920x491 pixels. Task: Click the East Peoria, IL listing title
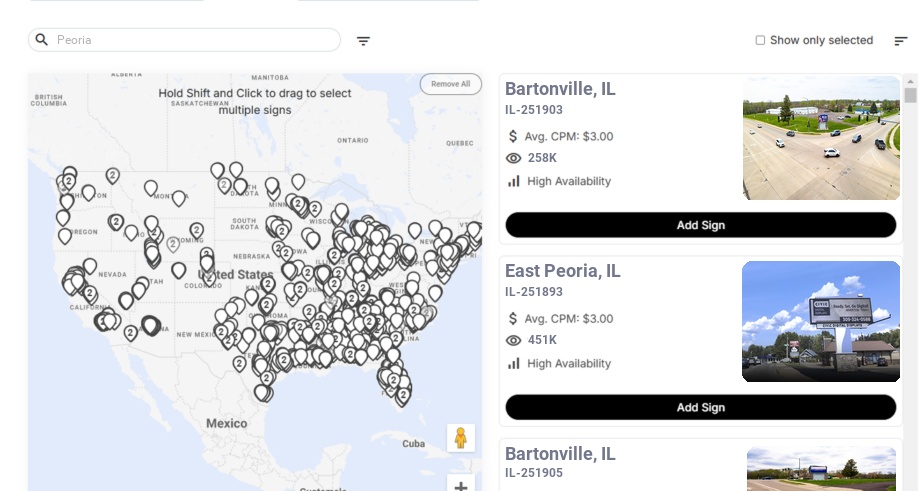point(562,271)
